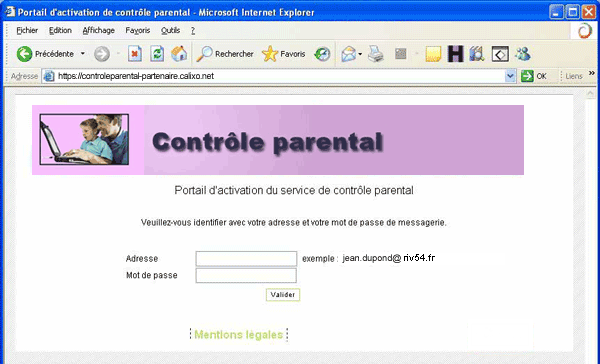Go to the home page icon

179,54
